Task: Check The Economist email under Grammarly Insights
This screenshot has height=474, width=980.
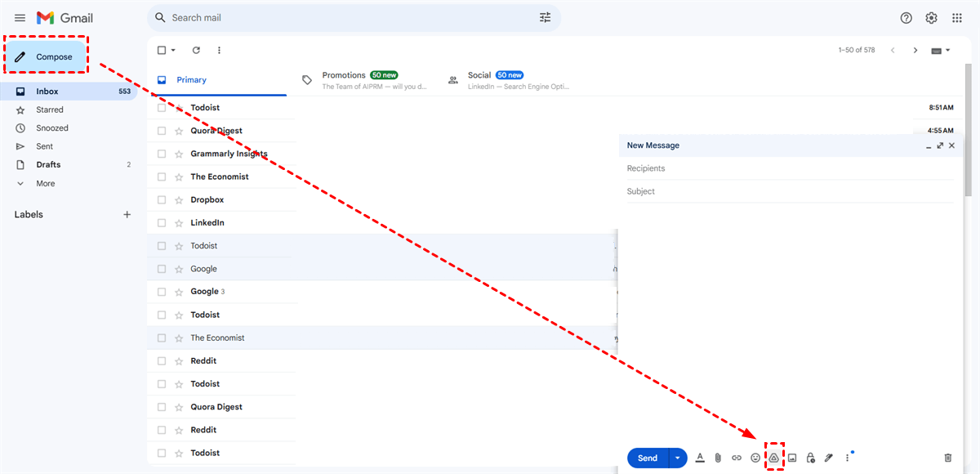Action: click(x=162, y=177)
